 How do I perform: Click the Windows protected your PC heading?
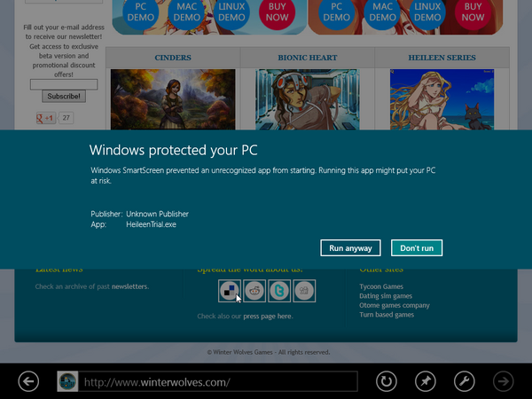174,150
